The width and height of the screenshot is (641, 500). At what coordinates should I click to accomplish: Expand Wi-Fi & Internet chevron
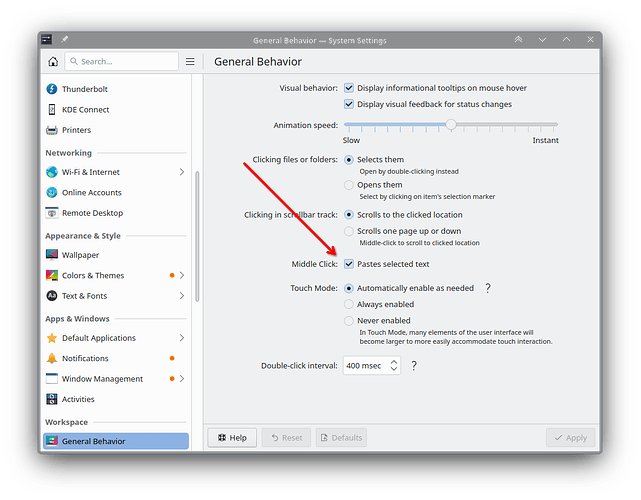coord(182,172)
